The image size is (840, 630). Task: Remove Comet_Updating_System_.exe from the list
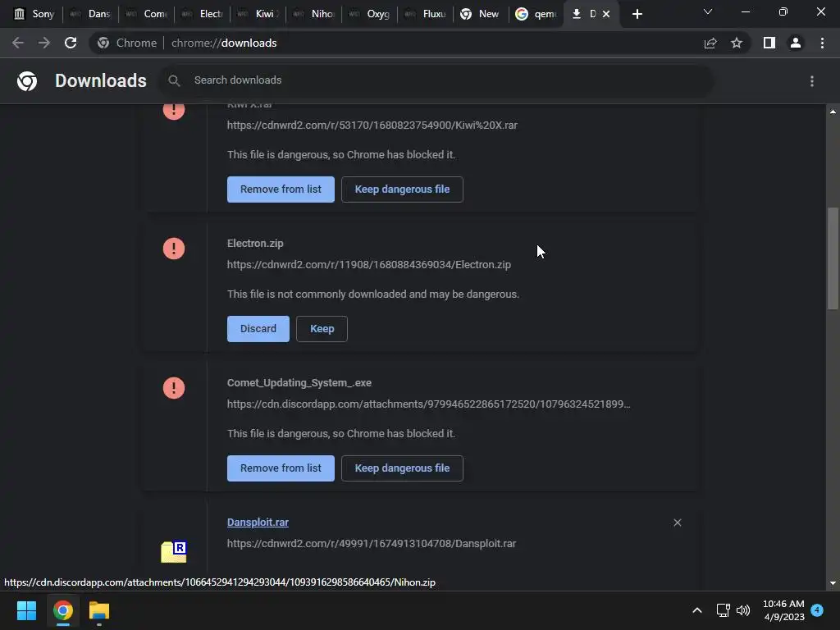point(281,468)
